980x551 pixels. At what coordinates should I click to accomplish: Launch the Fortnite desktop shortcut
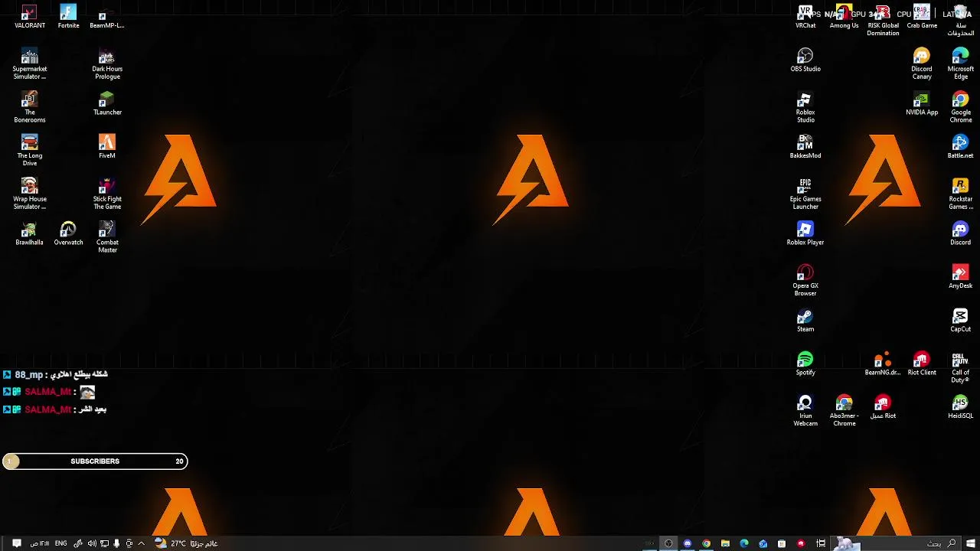68,17
